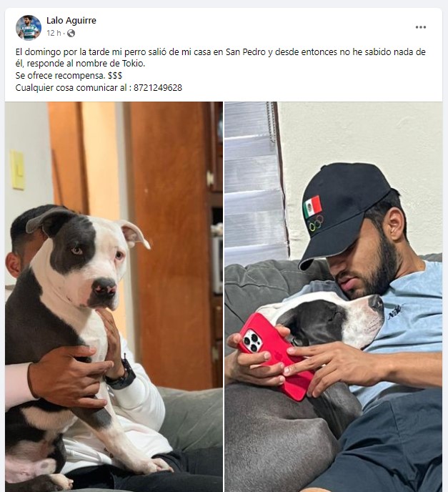This screenshot has width=448, height=492.
Task: Click the Nike logo on the blue shirt
Action: click(x=394, y=313)
